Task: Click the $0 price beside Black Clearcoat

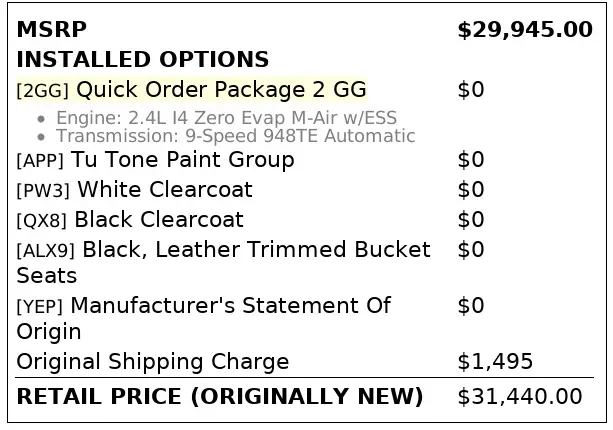Action: tap(470, 220)
